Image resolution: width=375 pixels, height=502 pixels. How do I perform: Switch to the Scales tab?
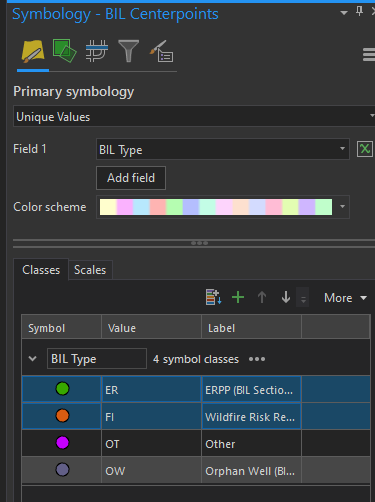90,270
